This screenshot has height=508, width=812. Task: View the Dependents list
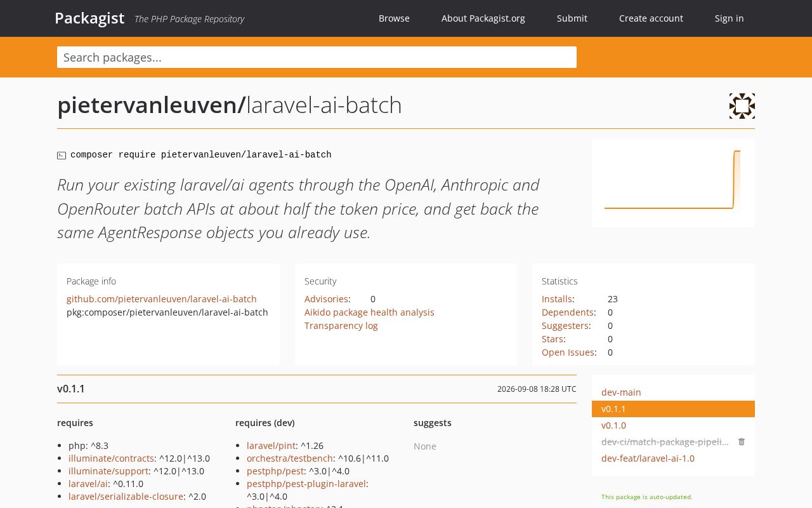[x=568, y=312]
